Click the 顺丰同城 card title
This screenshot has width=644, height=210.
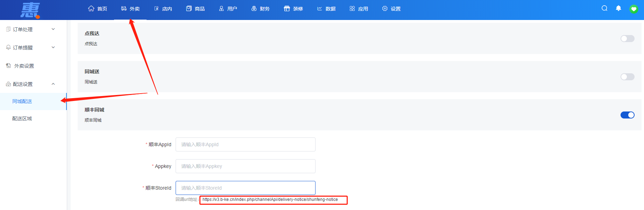coord(94,110)
